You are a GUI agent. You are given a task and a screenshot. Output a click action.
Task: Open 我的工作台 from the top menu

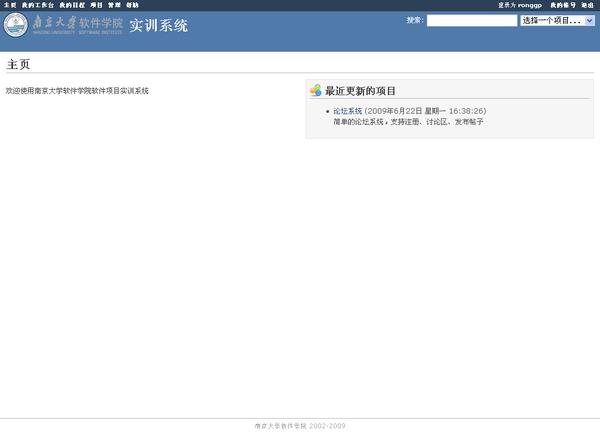click(x=38, y=5)
